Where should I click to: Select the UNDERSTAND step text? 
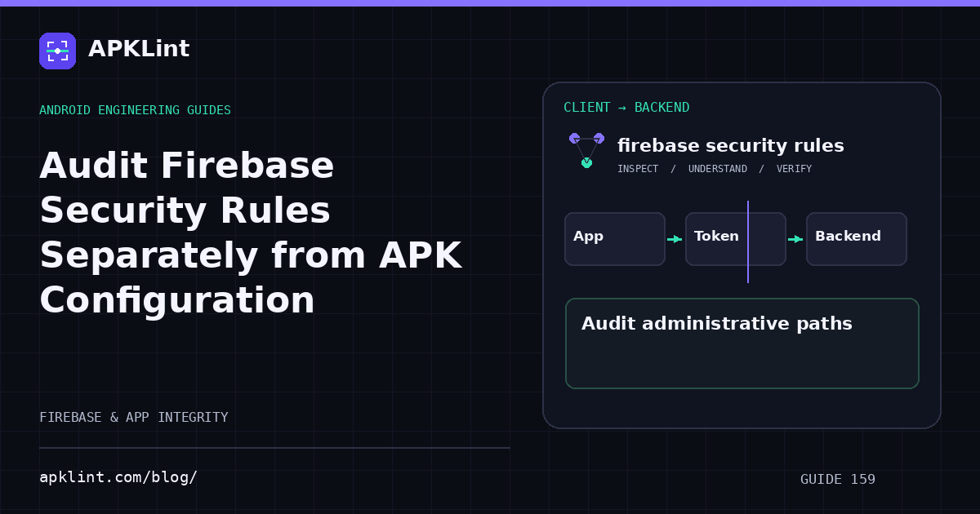718,169
